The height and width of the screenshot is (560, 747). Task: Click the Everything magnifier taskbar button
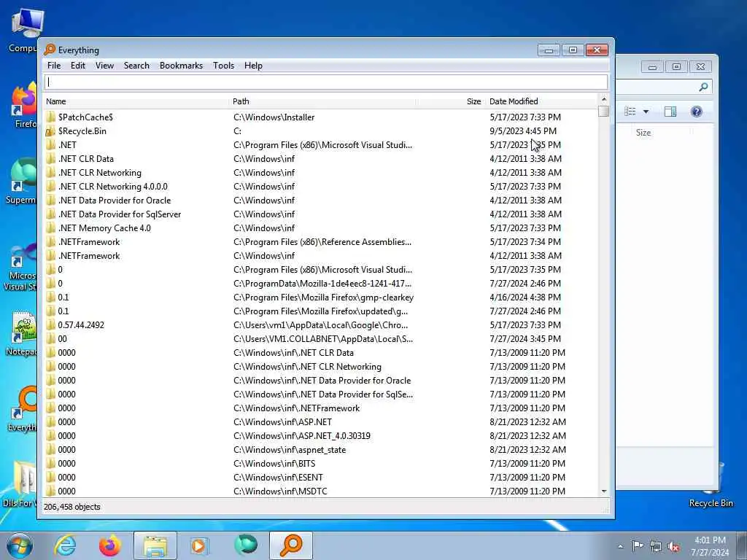(x=291, y=545)
